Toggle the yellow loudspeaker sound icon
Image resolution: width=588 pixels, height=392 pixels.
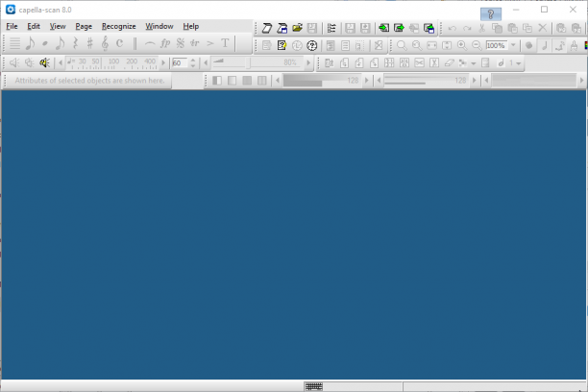tap(44, 62)
